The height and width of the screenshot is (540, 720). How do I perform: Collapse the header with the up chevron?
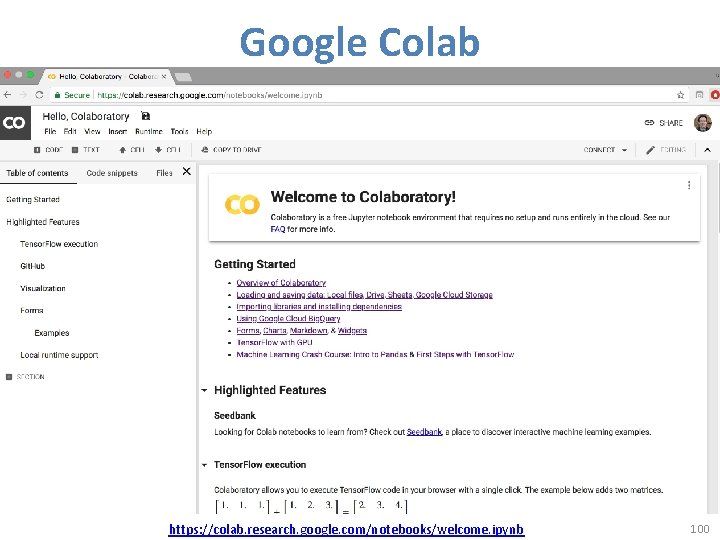click(707, 150)
